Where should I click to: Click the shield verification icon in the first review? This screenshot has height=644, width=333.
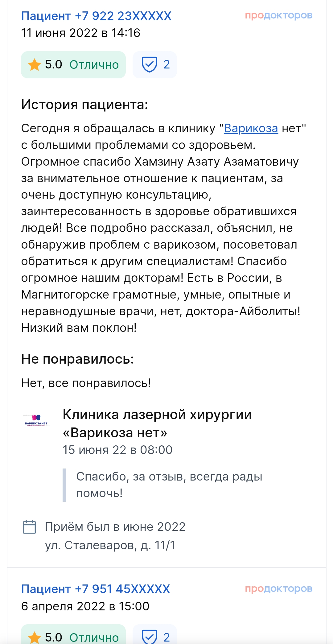coord(150,65)
